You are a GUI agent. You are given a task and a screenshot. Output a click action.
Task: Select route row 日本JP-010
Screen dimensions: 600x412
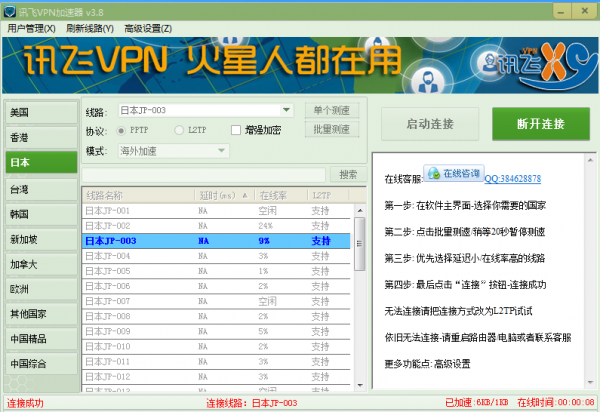[216, 347]
